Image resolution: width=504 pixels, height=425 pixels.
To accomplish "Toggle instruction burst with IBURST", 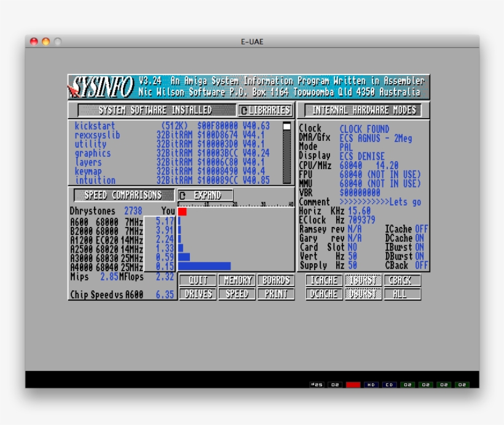I will (363, 280).
